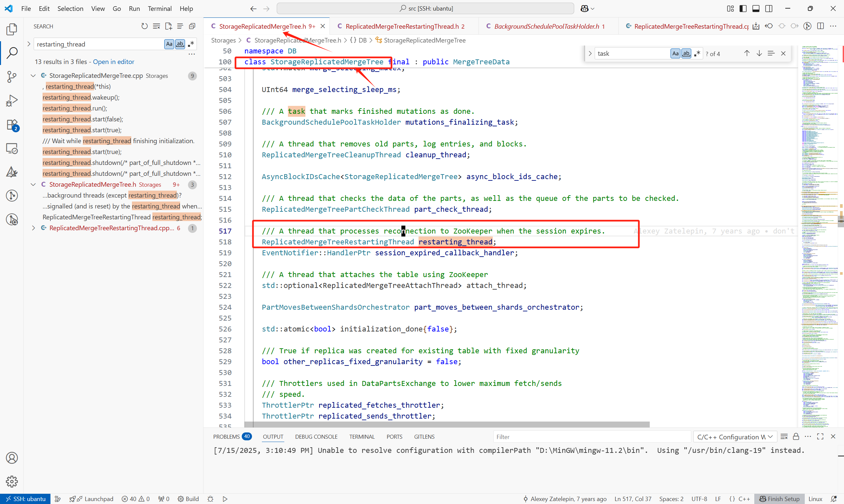Expand replace in find widget
This screenshot has width=844, height=504.
coord(590,53)
